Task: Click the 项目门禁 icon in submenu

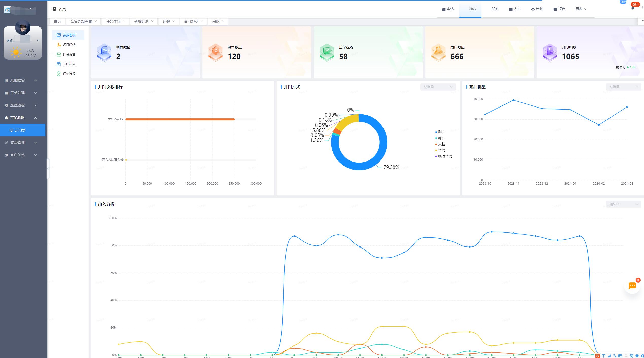Action: pyautogui.click(x=59, y=45)
